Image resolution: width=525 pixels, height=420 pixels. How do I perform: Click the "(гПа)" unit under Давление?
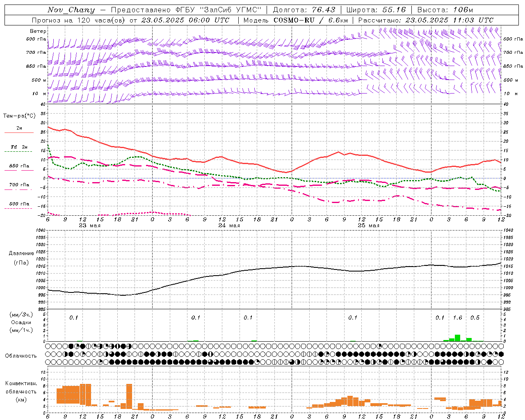click(x=21, y=263)
